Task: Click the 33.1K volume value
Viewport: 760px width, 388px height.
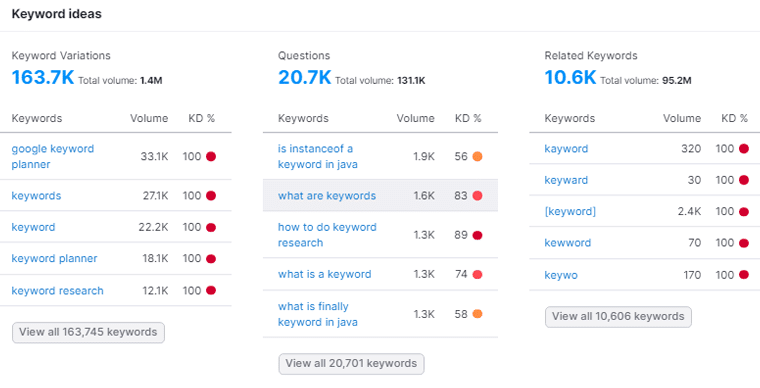Action: pos(154,156)
